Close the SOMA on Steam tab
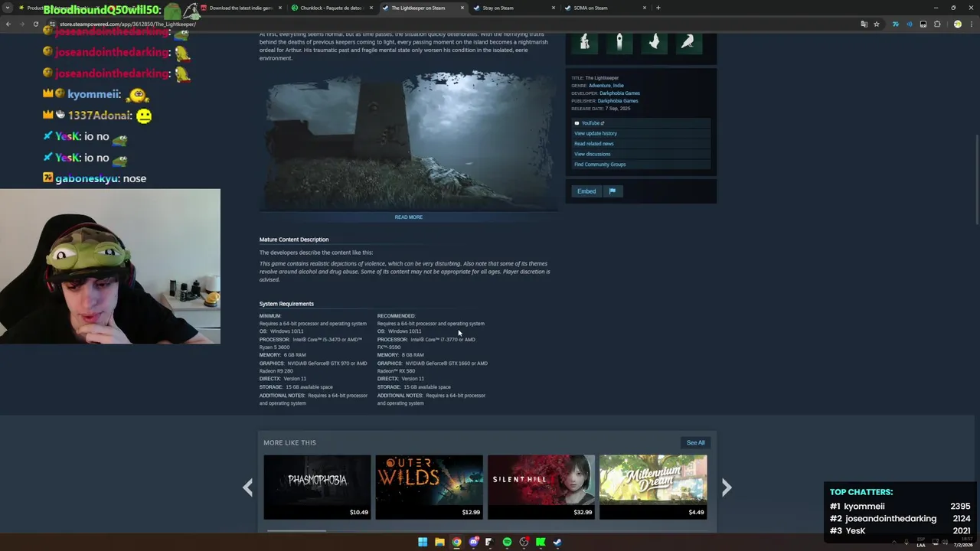This screenshot has width=980, height=551. 645,8
